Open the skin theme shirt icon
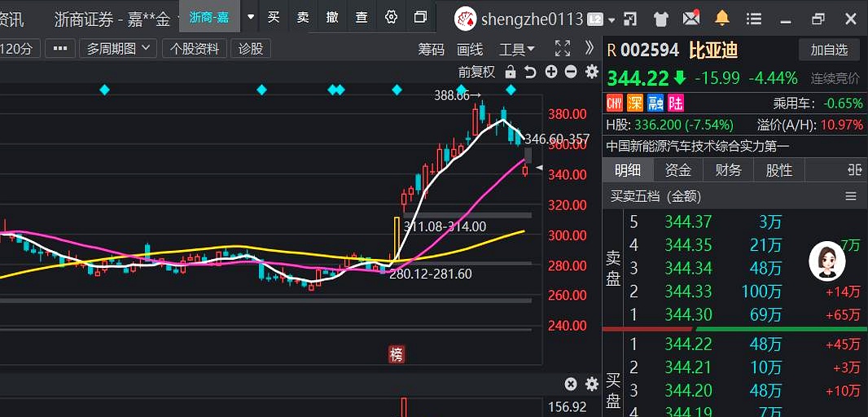The image size is (868, 417). point(660,20)
